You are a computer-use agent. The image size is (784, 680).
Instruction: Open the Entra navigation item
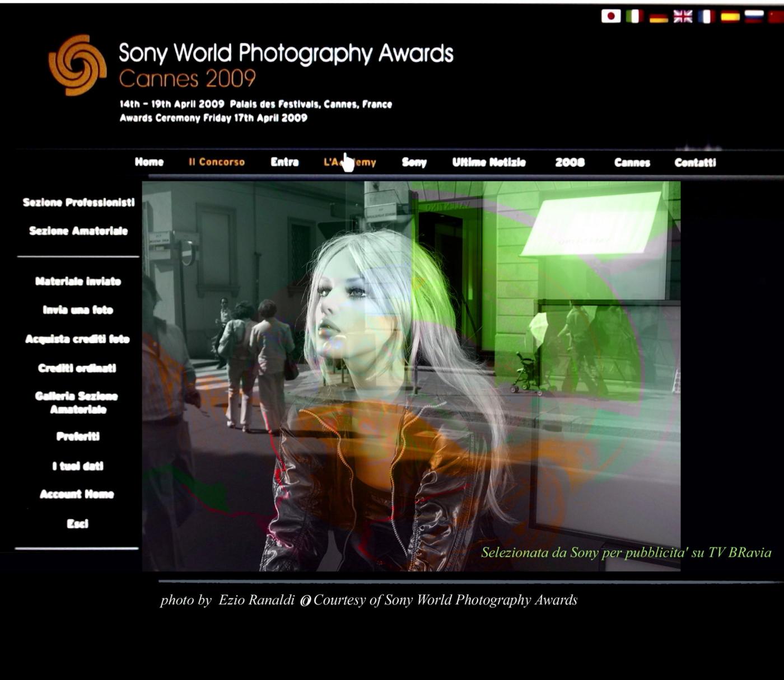pyautogui.click(x=284, y=162)
